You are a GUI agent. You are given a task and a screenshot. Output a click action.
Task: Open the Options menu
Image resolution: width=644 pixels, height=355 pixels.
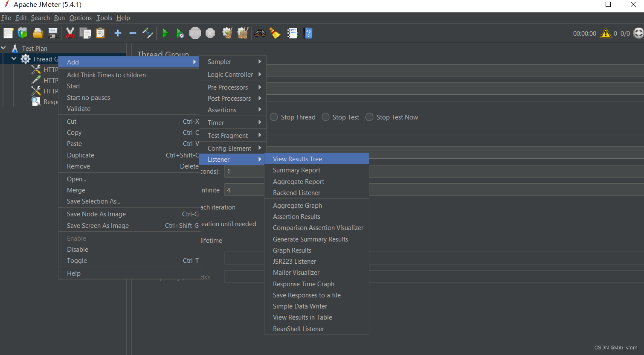(81, 18)
